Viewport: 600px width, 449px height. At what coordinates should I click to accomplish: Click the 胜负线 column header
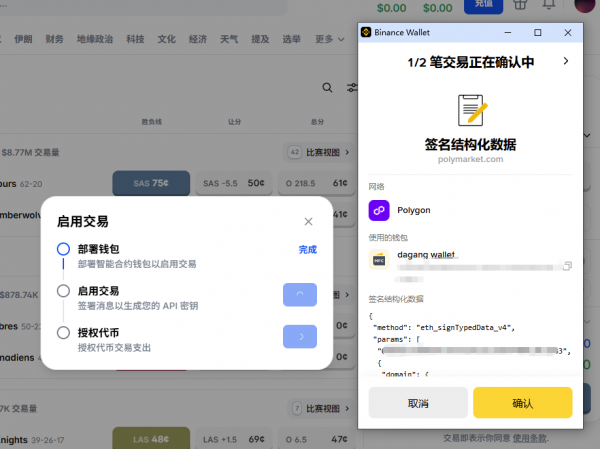click(x=152, y=122)
